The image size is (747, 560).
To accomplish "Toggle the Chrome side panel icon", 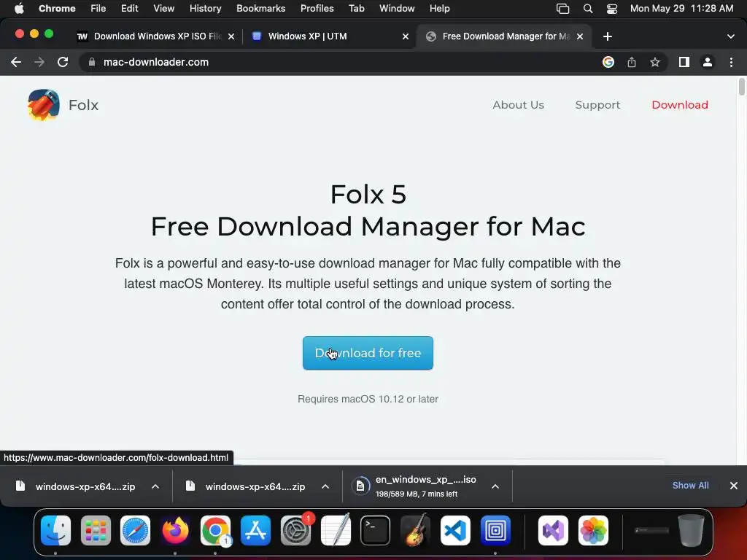I will point(684,62).
